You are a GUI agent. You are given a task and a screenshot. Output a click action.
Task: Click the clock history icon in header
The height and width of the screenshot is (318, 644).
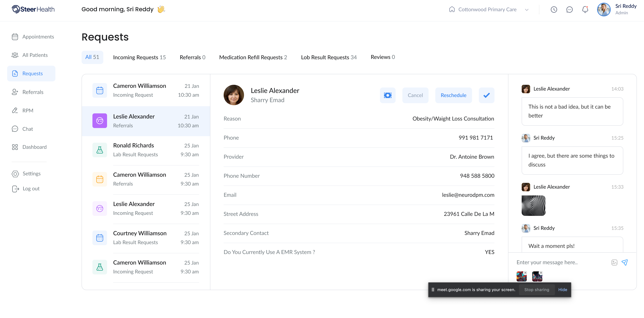[x=554, y=10]
